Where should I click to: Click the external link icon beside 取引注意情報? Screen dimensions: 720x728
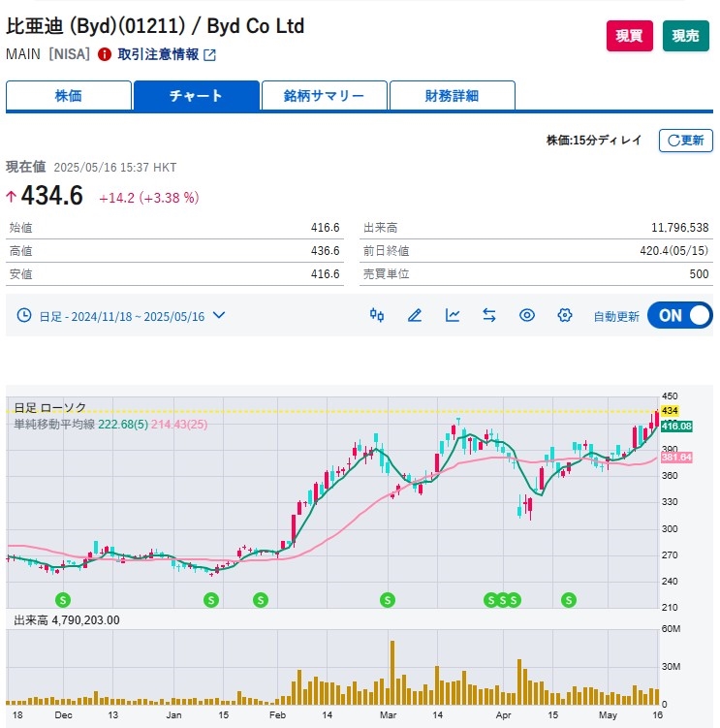209,55
